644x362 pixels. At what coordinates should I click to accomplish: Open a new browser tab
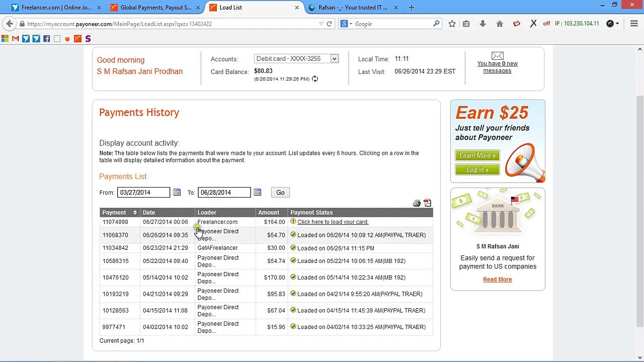point(412,8)
